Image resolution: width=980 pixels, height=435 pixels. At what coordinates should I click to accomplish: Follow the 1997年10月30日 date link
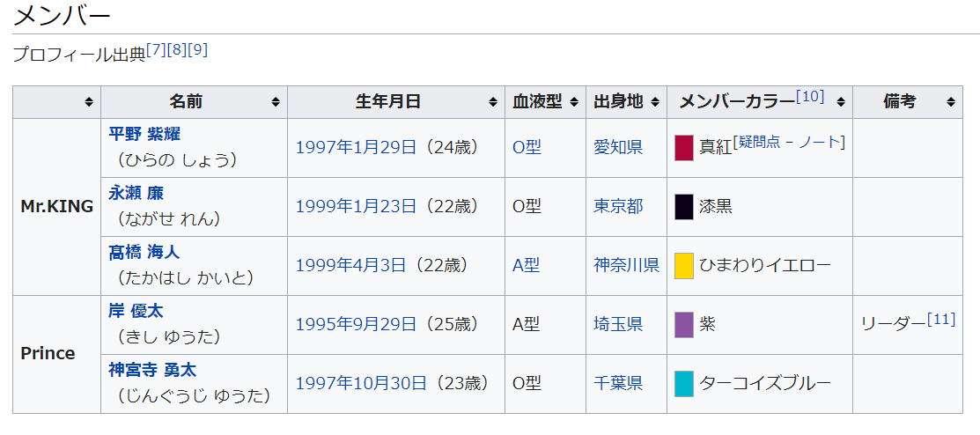point(361,382)
